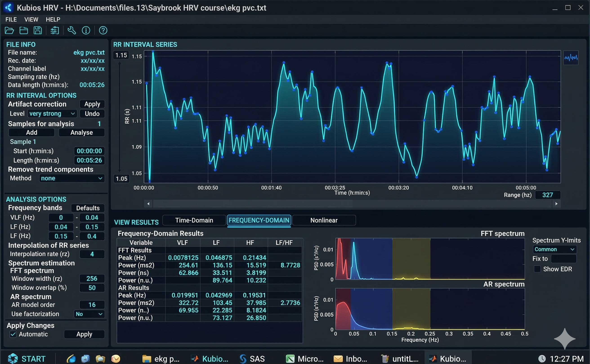
Task: Open the VIEW menu
Action: (31, 20)
